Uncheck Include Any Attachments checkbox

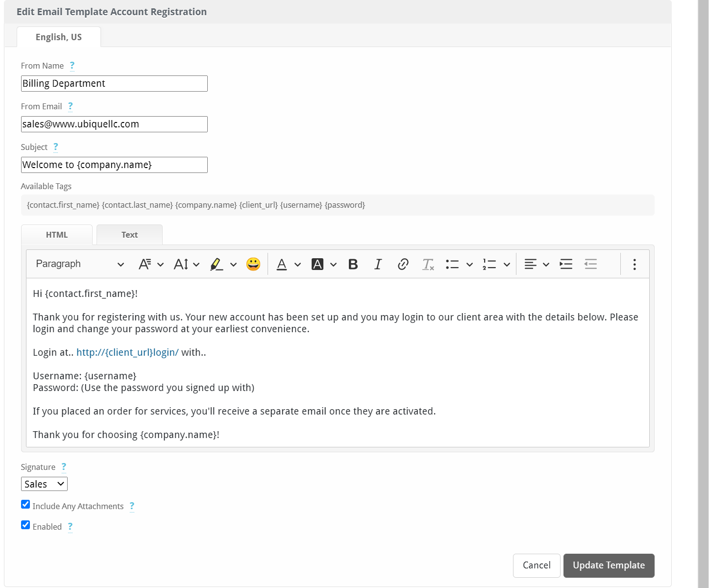25,505
